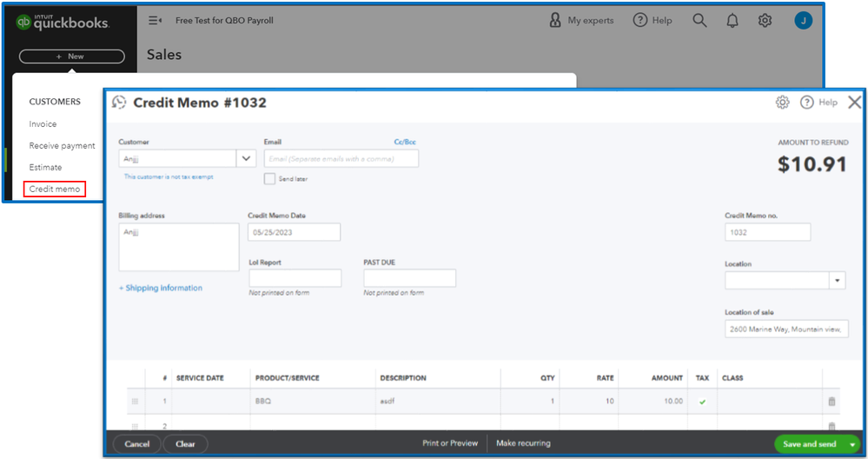Viewport: 868px width, 459px height.
Task: Click Help in the Credit Memo window
Action: [x=819, y=103]
